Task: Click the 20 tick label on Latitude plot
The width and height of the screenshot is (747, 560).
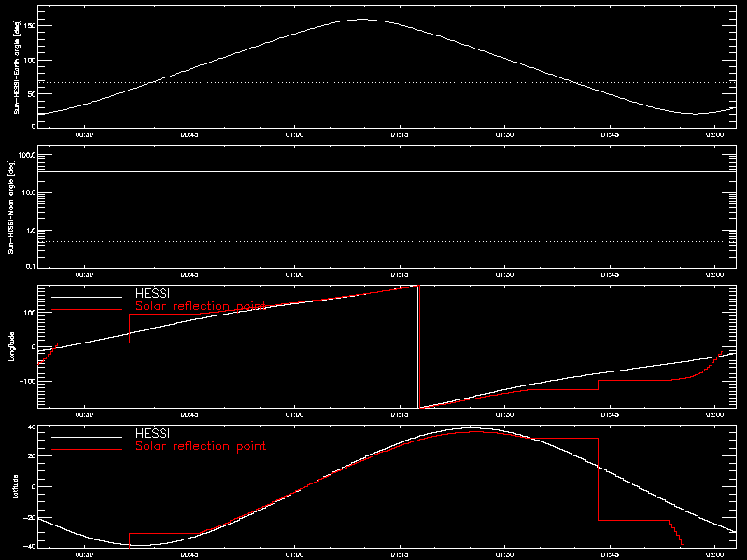Action: 32,456
